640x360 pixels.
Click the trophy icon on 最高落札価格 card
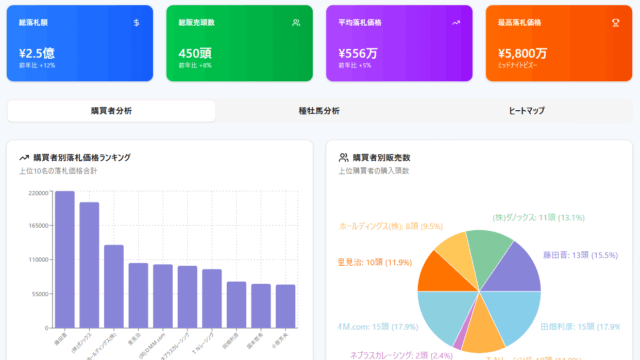point(616,23)
